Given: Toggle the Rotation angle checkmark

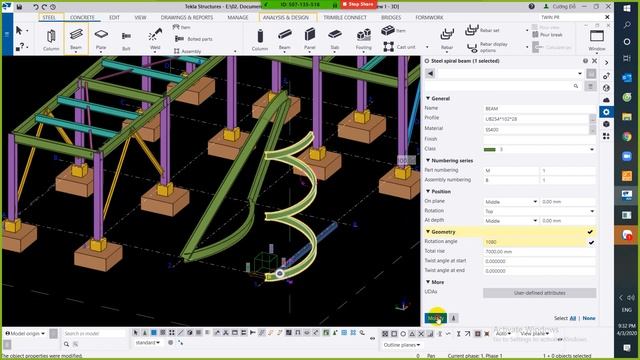Looking at the screenshot, I should pos(591,242).
